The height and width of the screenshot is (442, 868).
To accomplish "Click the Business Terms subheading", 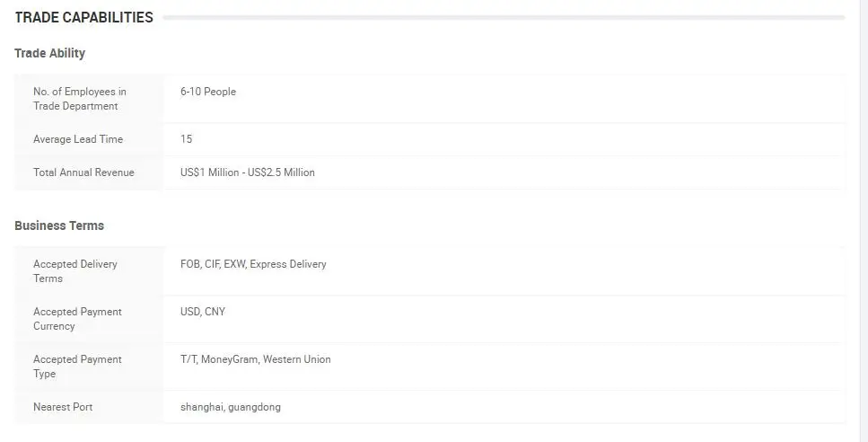I will click(59, 225).
